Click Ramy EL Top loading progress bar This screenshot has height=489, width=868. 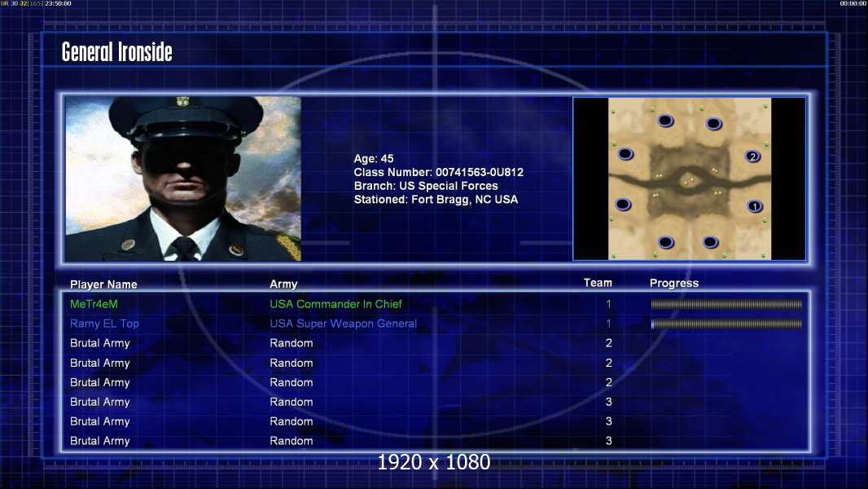[726, 324]
